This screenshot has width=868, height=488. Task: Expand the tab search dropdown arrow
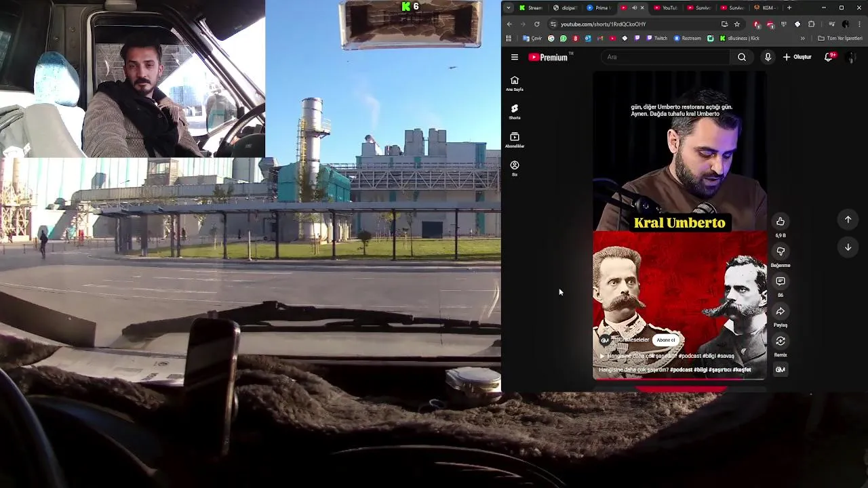point(508,7)
